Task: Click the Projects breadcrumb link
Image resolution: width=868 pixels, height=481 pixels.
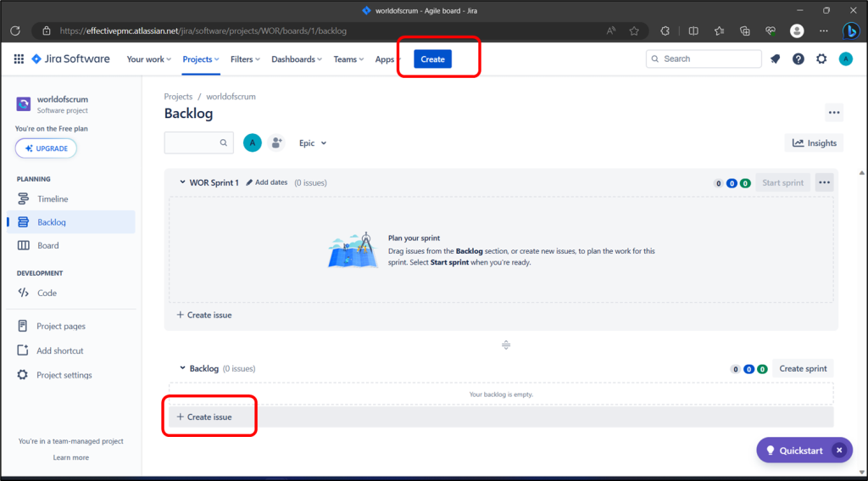Action: pyautogui.click(x=178, y=97)
